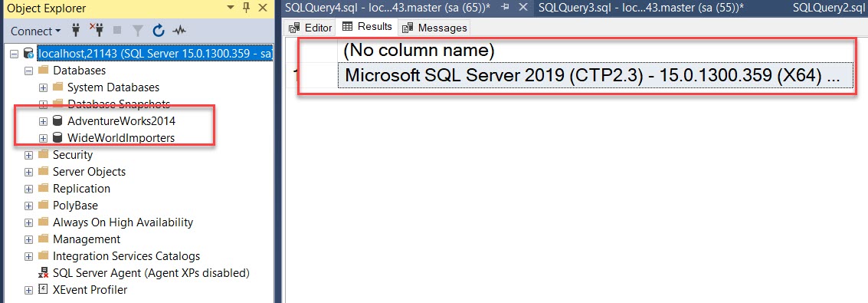Select Server Objects in the tree

pos(89,172)
